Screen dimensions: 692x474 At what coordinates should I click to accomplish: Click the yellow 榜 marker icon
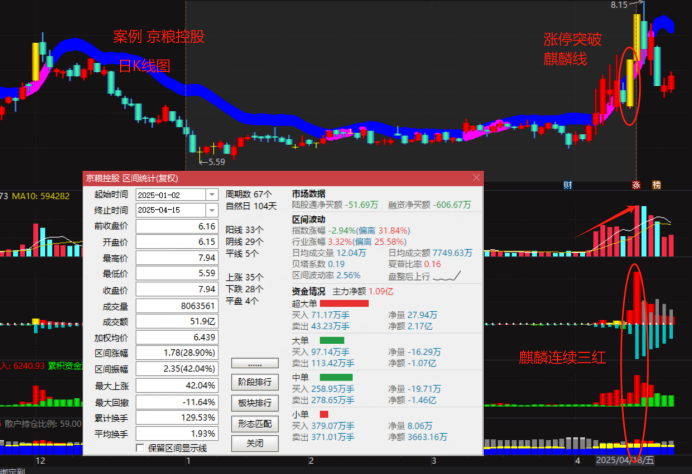pyautogui.click(x=657, y=184)
